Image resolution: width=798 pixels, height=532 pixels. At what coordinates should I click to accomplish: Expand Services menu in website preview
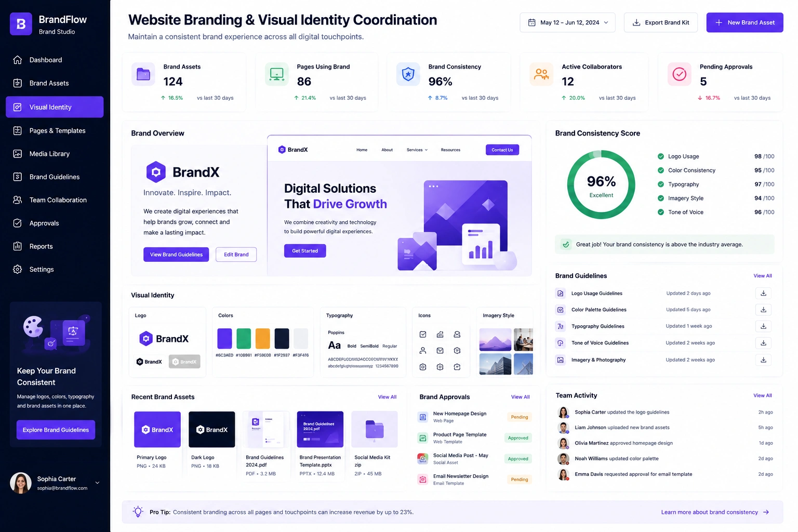coord(417,150)
